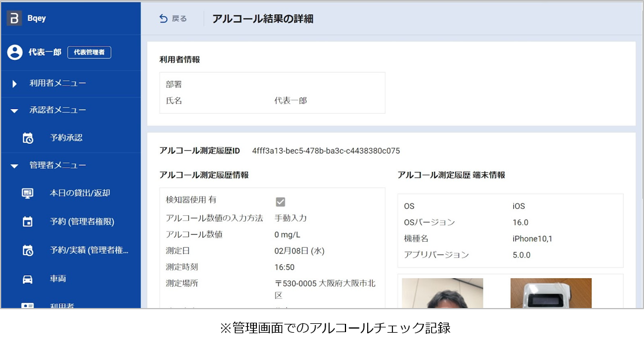
Task: Click the user avatar icon for 代表一郎
Action: click(x=15, y=52)
